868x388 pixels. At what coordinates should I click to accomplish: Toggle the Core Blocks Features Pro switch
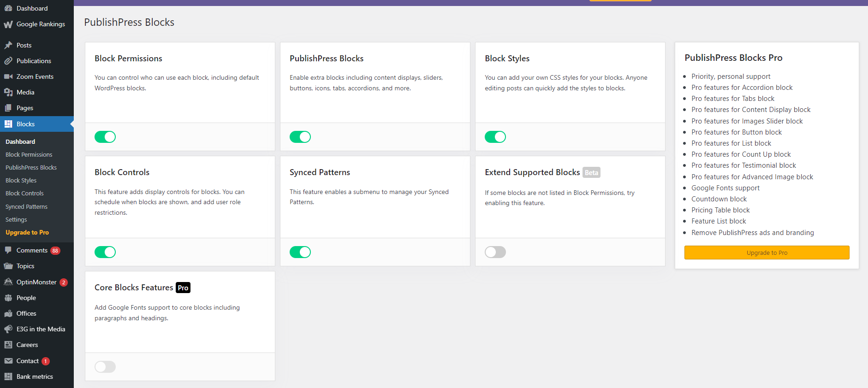[105, 367]
